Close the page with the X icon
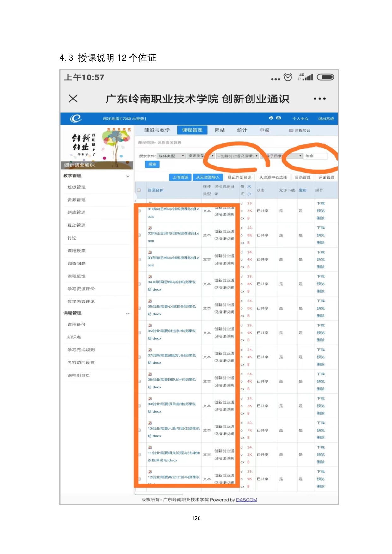The height and width of the screenshot is (554, 392). [73, 99]
